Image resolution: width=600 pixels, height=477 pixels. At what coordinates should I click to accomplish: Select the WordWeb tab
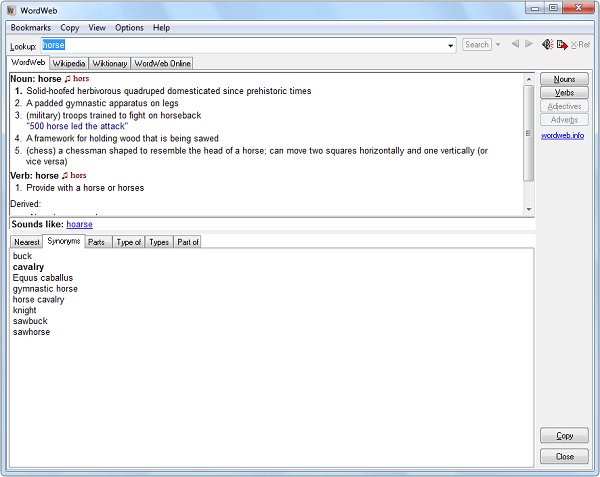click(28, 62)
